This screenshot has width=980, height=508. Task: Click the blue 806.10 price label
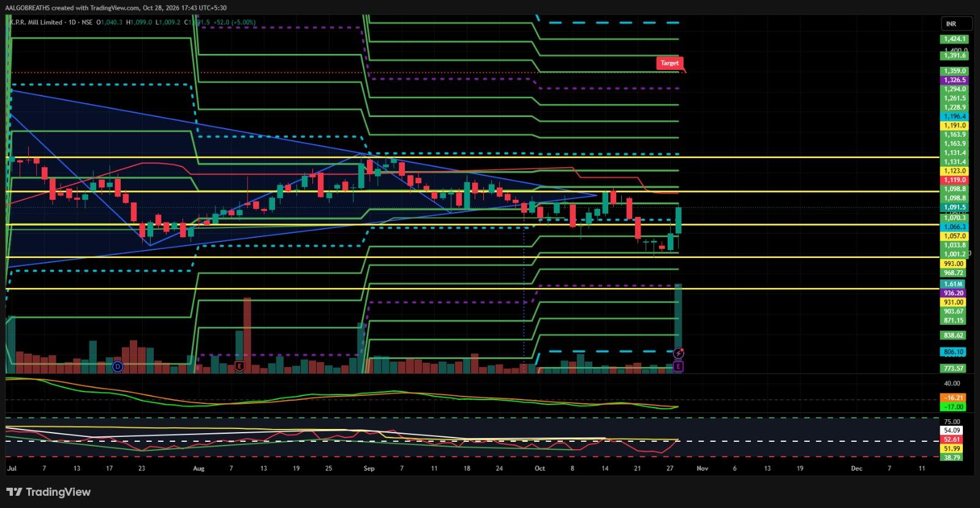pos(954,352)
